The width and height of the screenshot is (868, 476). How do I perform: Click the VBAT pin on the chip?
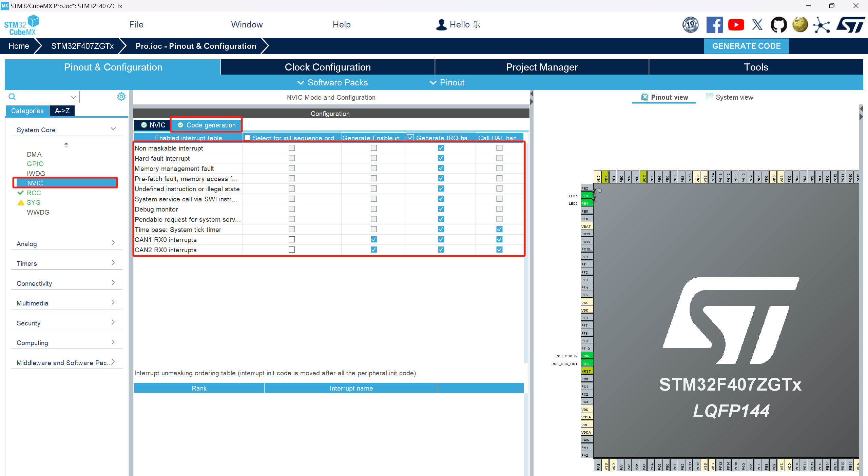[x=587, y=226]
